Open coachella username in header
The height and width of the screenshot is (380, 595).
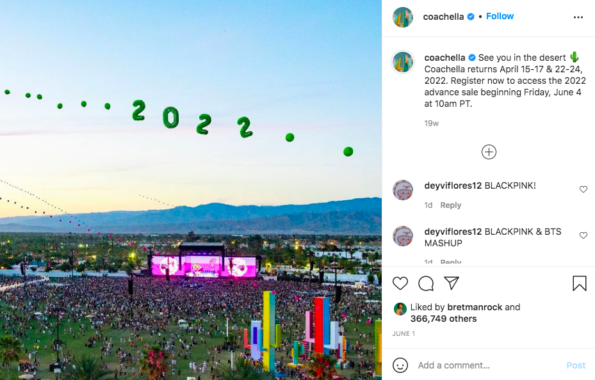pyautogui.click(x=443, y=17)
